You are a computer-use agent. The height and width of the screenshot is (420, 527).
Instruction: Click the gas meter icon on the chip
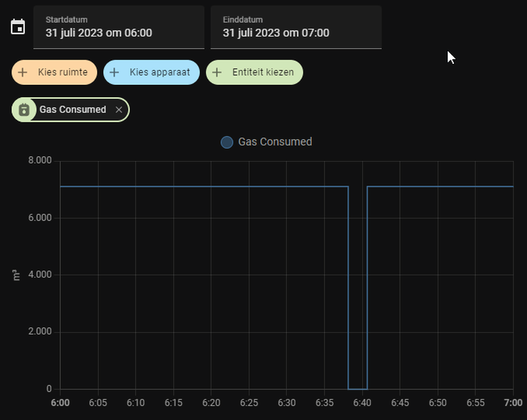pyautogui.click(x=24, y=110)
